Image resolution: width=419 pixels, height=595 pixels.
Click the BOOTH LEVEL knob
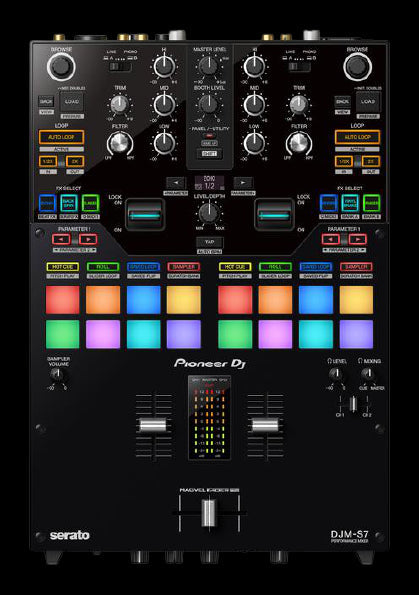[x=209, y=104]
